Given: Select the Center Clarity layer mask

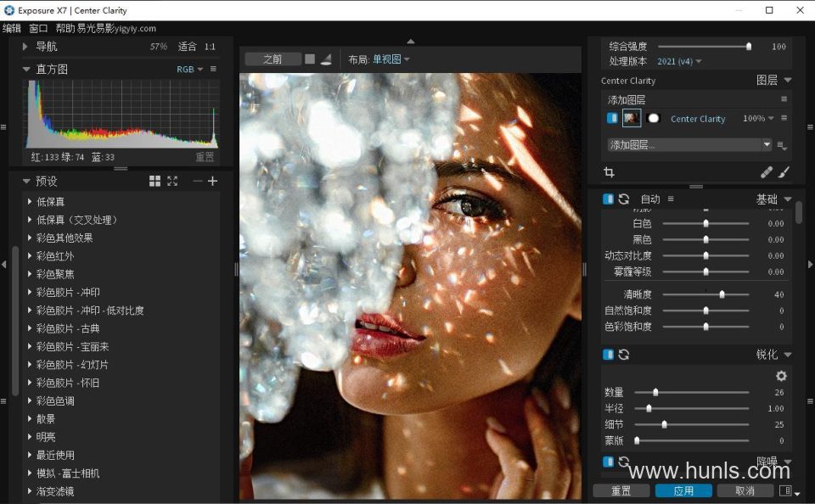Looking at the screenshot, I should point(654,118).
